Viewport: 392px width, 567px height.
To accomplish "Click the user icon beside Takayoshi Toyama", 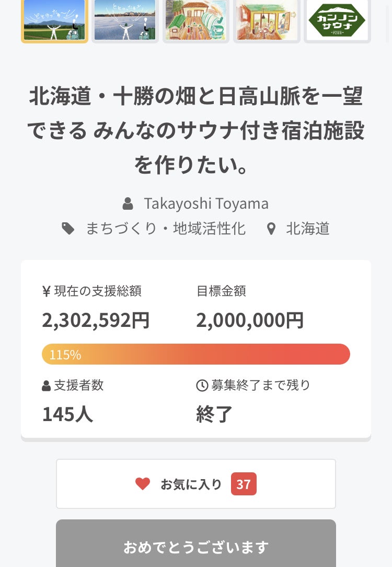I will pyautogui.click(x=128, y=203).
